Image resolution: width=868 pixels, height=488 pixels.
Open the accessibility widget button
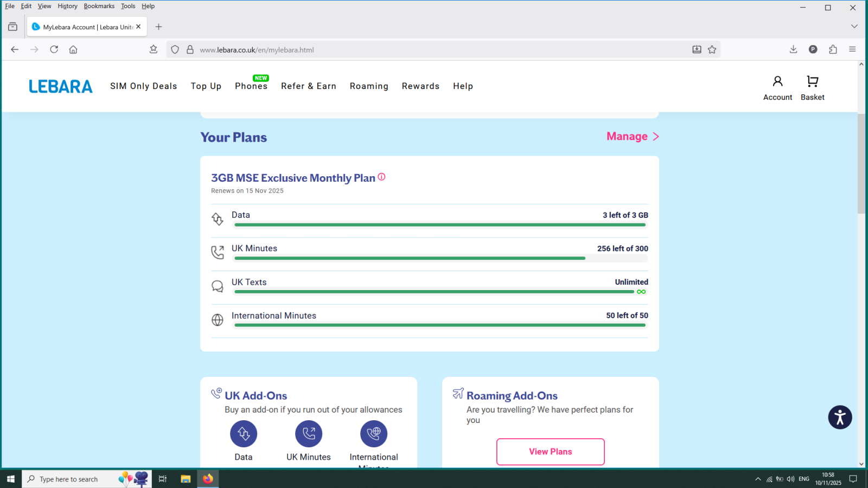pyautogui.click(x=840, y=418)
